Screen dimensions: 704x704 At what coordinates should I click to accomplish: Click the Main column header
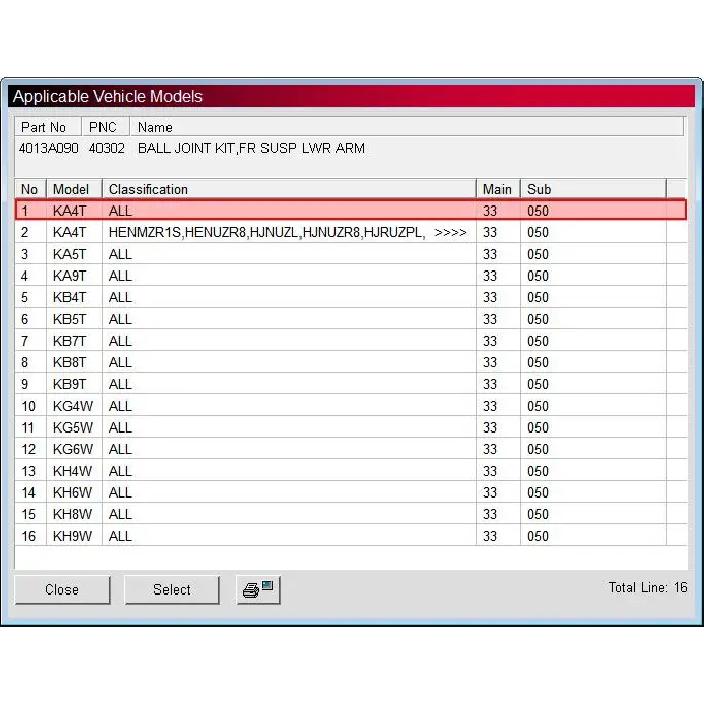coord(498,189)
